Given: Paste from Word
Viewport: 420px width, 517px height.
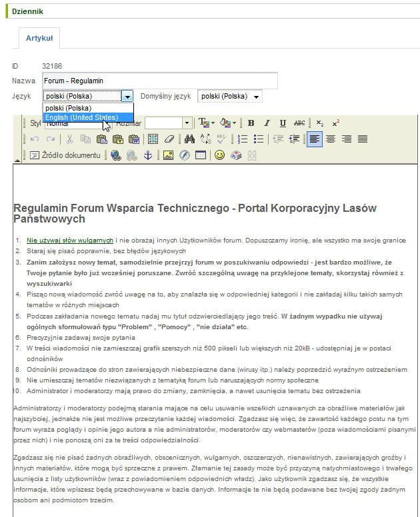Looking at the screenshot, I should tap(134, 139).
